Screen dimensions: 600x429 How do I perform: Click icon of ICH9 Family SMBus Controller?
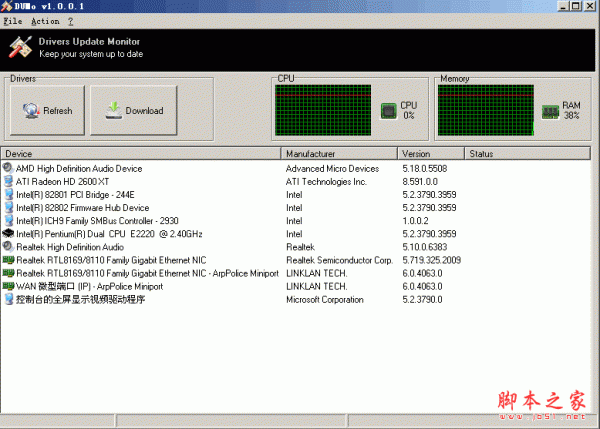pos(8,220)
